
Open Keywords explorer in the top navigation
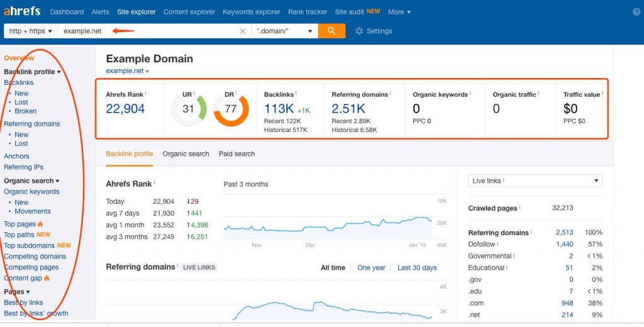pos(252,12)
